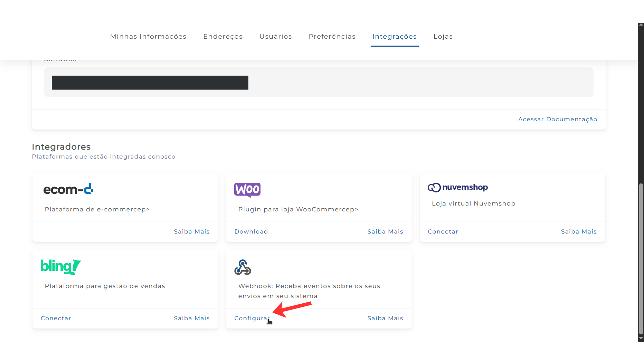The width and height of the screenshot is (644, 342).
Task: Click the page vertical scrollbar thumb
Action: tap(641, 259)
